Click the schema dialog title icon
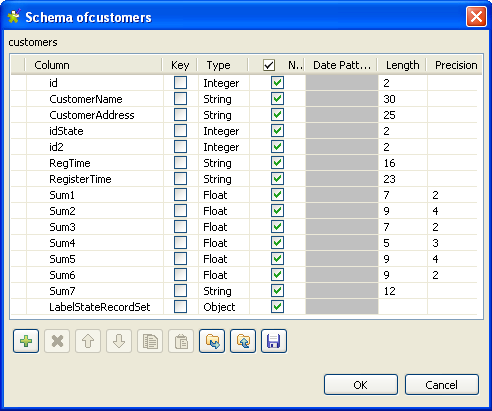492x411 pixels. (x=14, y=17)
